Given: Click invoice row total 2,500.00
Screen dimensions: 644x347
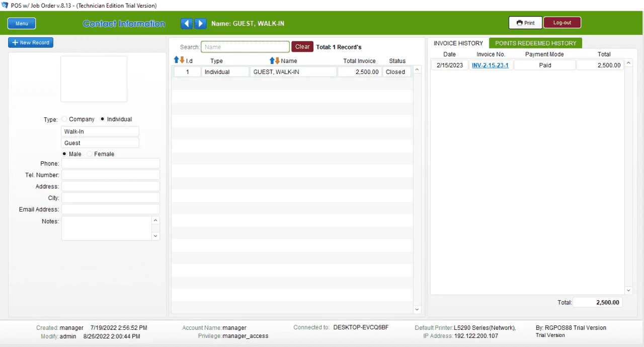Looking at the screenshot, I should click(600, 65).
